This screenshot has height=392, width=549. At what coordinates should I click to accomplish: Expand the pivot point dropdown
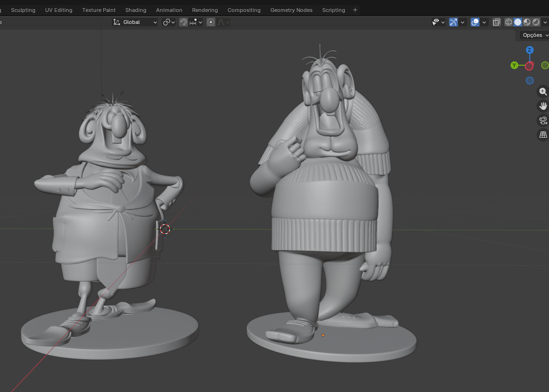(x=169, y=22)
